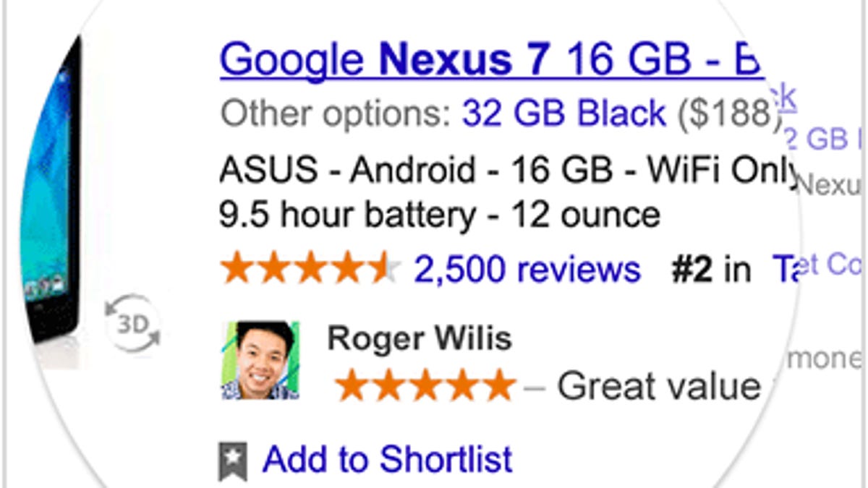Click the "Other options:" label
The image size is (868, 488).
[337, 114]
